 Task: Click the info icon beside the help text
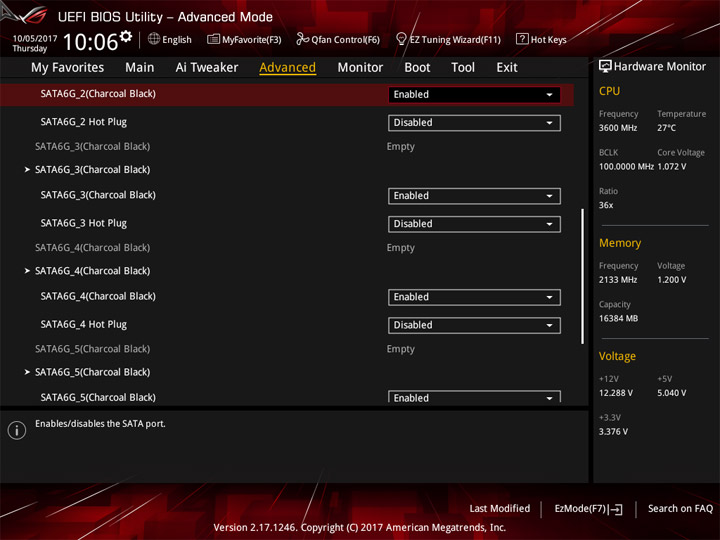[x=17, y=430]
